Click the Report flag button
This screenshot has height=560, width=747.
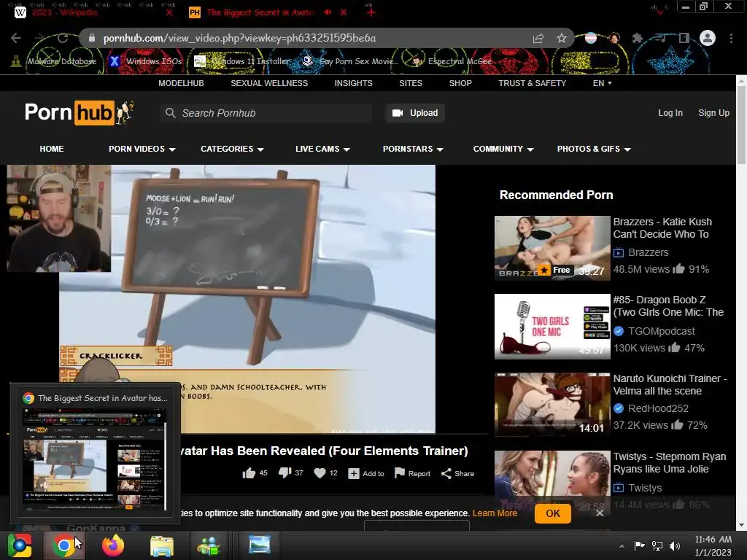(413, 472)
